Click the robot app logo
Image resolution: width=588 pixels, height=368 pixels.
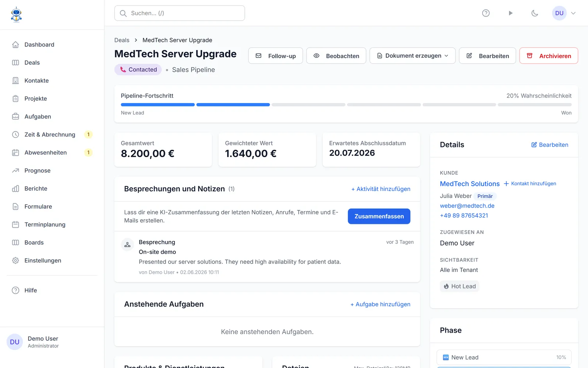pyautogui.click(x=16, y=15)
